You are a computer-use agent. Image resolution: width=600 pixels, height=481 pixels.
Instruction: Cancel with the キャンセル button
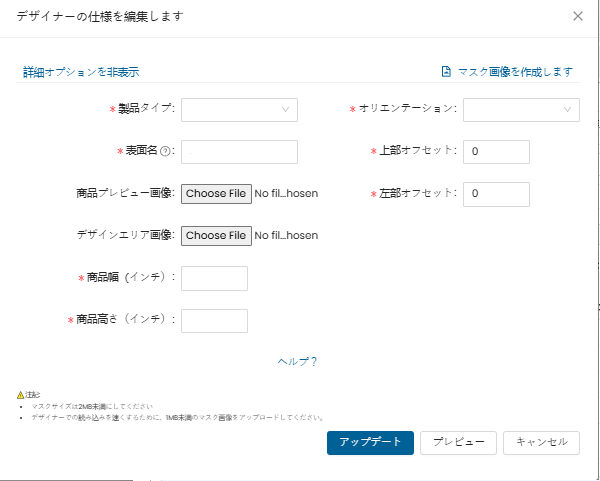click(541, 442)
